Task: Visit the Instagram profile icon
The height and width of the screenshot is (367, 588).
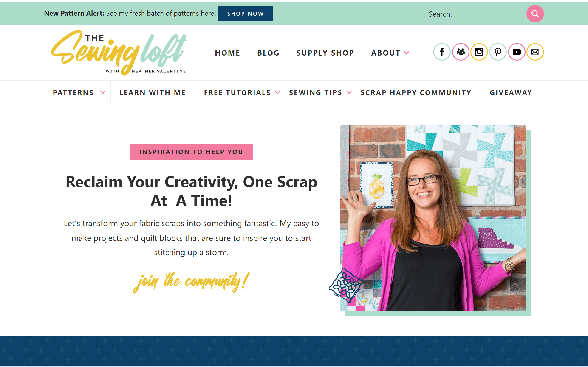Action: click(x=479, y=52)
